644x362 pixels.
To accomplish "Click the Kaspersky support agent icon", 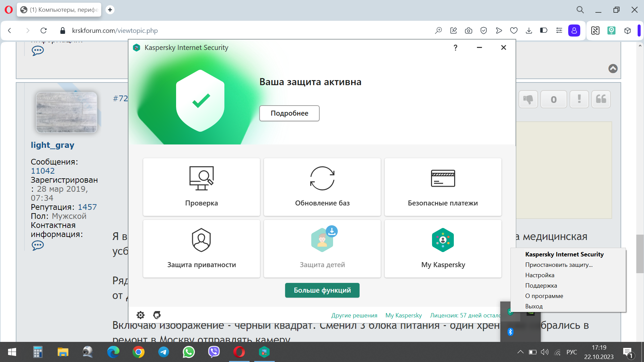I will 157,315.
